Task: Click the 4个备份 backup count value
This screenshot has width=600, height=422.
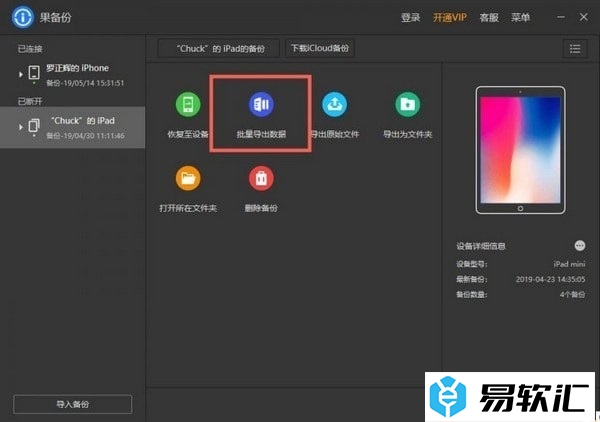Action: [x=572, y=295]
